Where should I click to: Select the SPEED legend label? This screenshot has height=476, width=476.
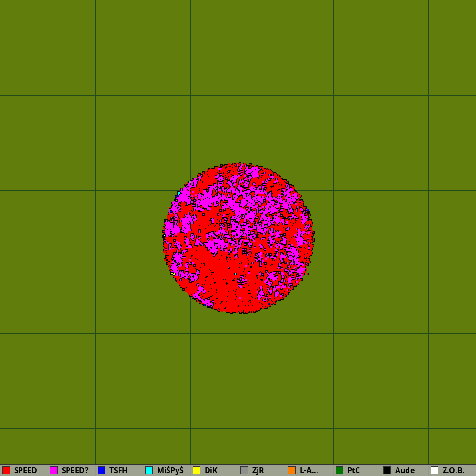tap(26, 471)
